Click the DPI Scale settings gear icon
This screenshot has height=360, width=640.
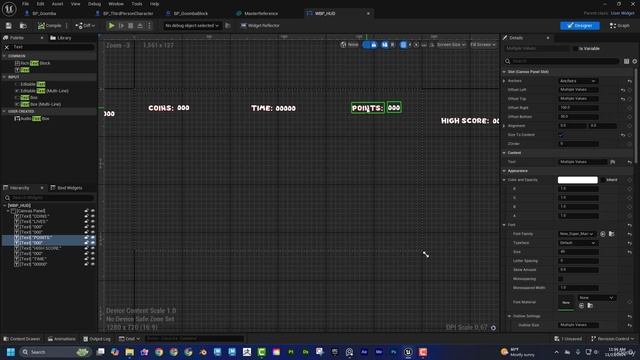[493, 328]
